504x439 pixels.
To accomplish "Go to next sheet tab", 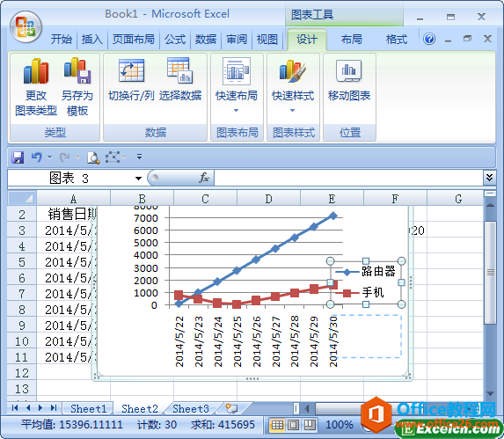I will pyautogui.click(x=40, y=408).
